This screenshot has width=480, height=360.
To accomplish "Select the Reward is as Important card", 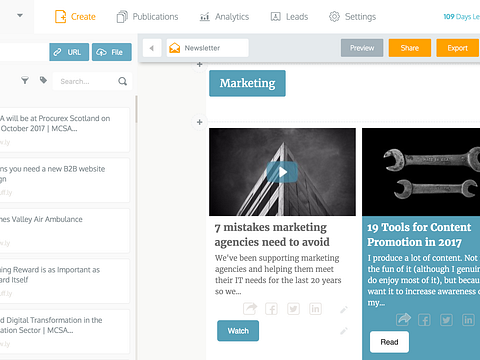I will (x=64, y=281).
